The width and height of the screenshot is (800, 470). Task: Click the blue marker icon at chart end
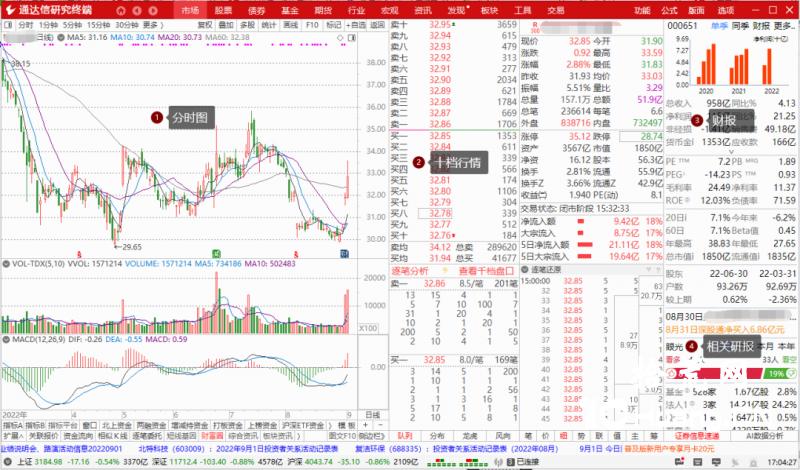coord(344,253)
